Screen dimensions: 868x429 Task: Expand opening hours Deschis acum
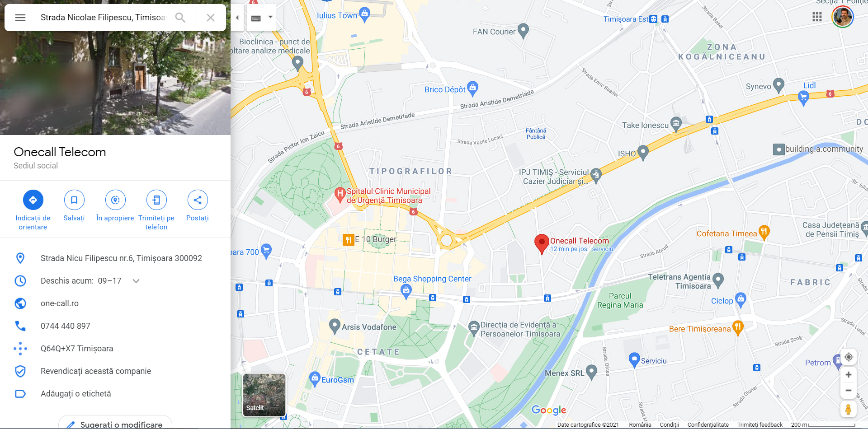tap(136, 281)
